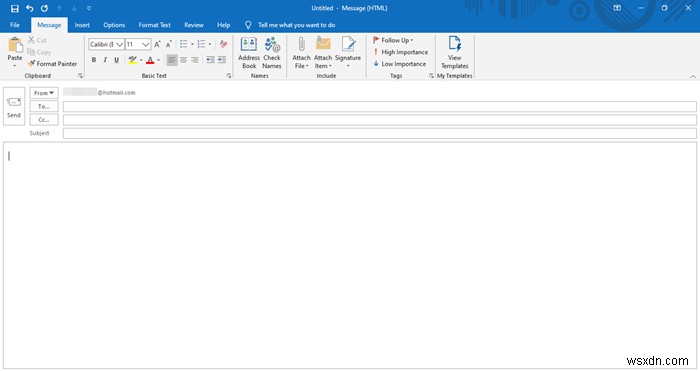Align text to the right
The image size is (700, 371).
coord(195,60)
